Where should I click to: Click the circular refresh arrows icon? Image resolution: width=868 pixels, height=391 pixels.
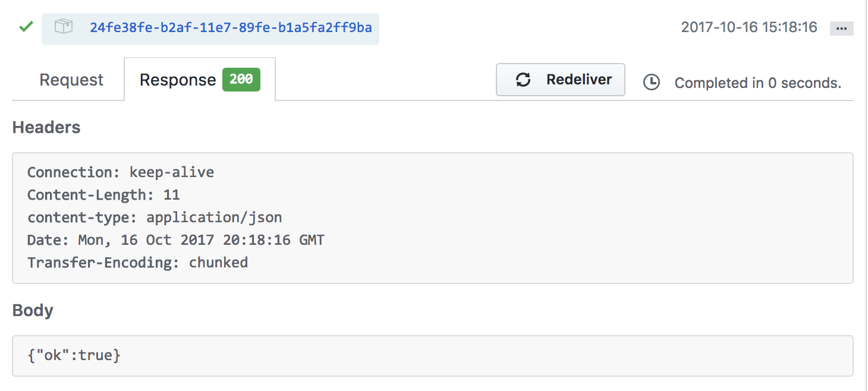523,80
